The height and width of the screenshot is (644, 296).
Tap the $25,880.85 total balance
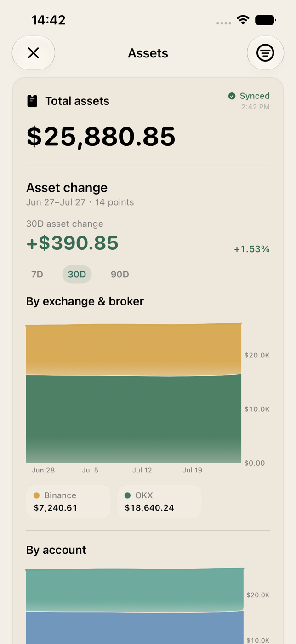[x=101, y=137]
